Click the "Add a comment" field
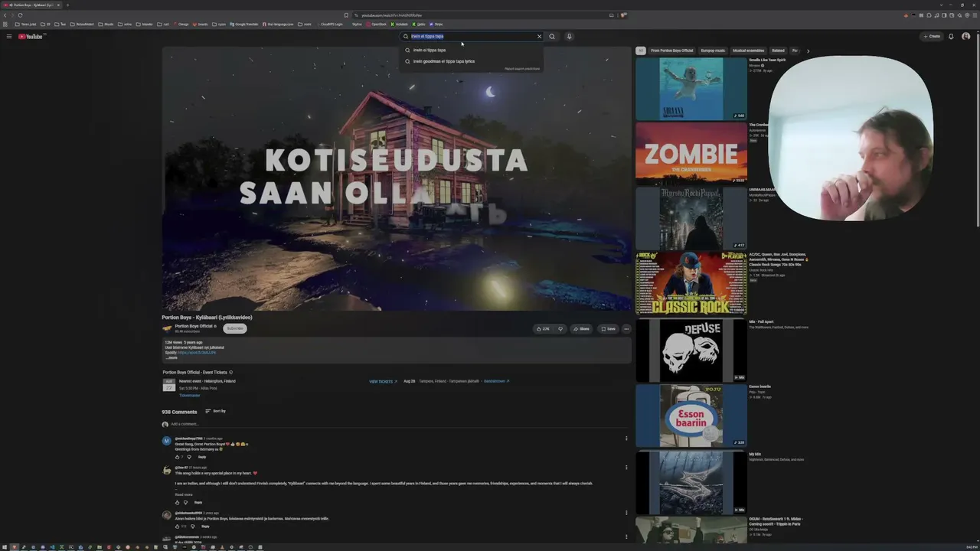 pos(398,424)
